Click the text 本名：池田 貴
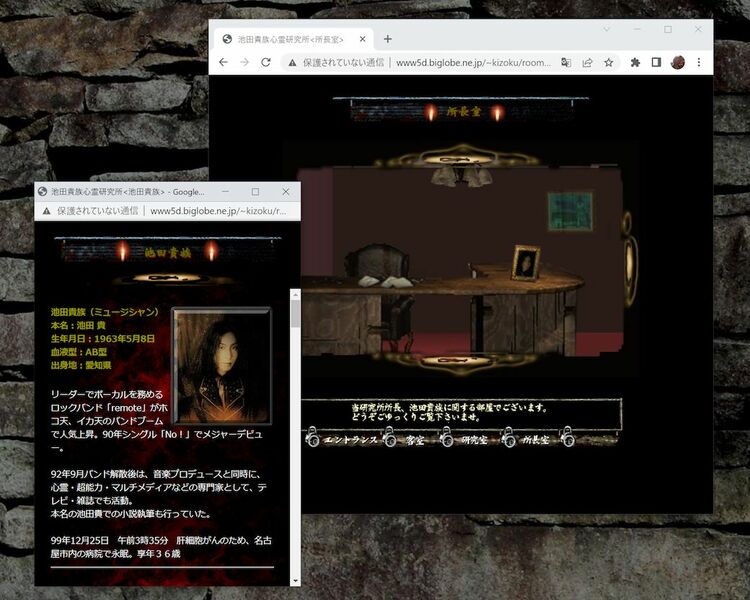 pyautogui.click(x=78, y=325)
